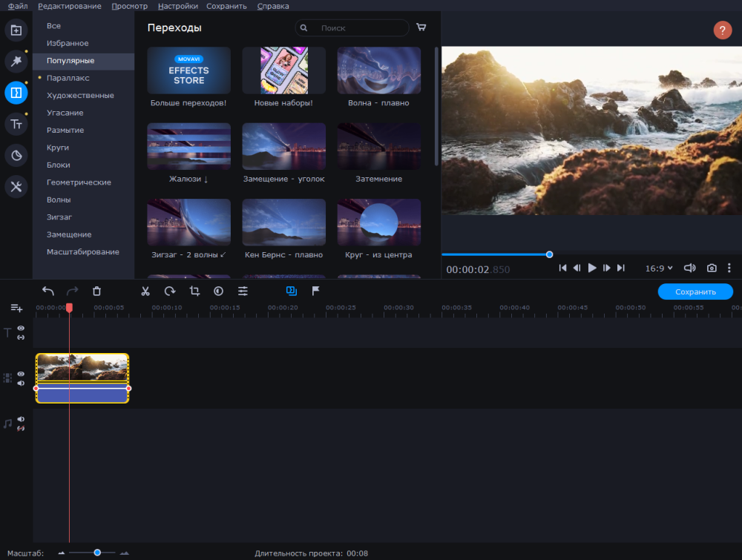Open the Transitions tab in left sidebar
This screenshot has width=742, height=560.
[x=16, y=93]
